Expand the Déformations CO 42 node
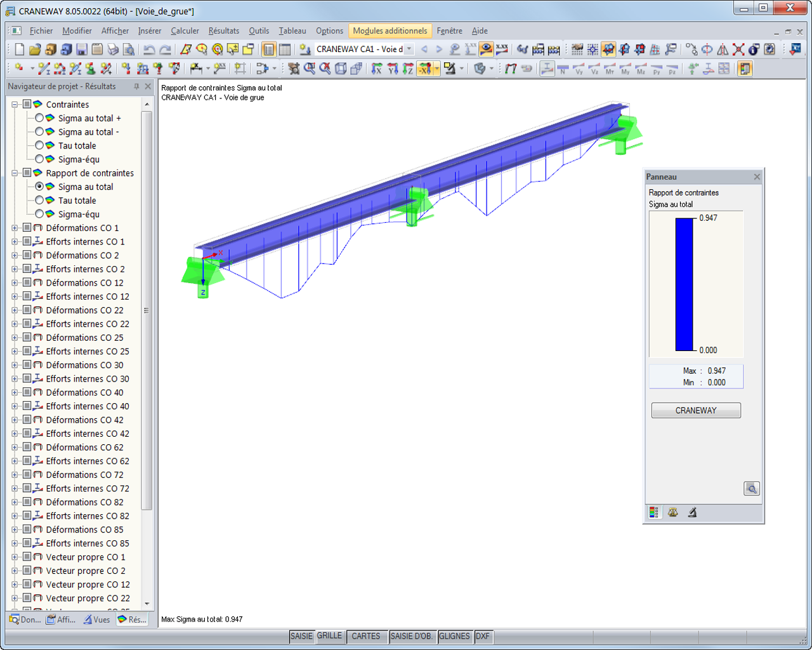Image resolution: width=812 pixels, height=650 pixels. pyautogui.click(x=15, y=420)
